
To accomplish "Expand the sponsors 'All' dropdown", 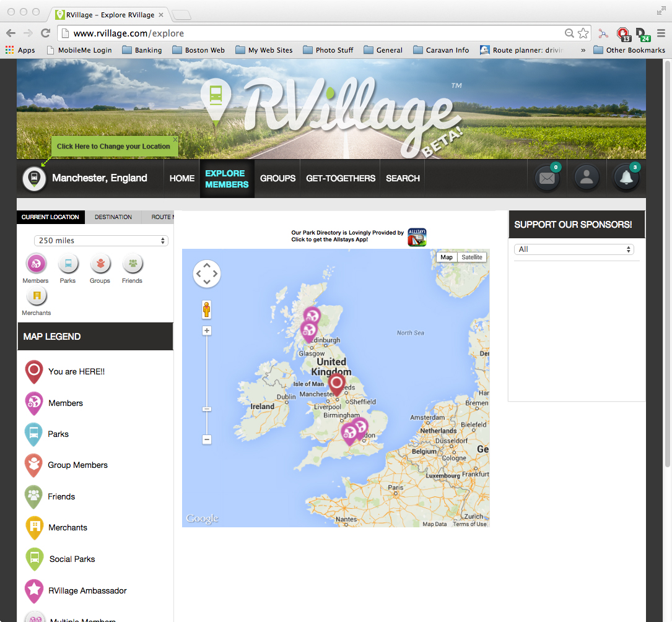I will (x=574, y=249).
